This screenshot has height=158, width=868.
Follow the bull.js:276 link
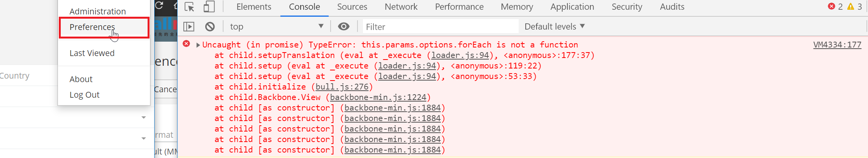pos(342,87)
